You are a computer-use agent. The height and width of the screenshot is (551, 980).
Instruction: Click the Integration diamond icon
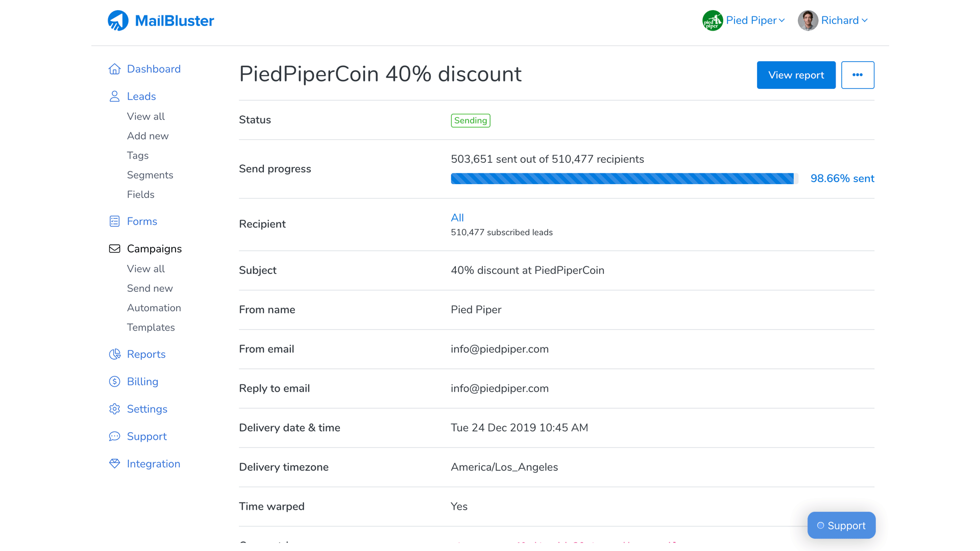(114, 463)
